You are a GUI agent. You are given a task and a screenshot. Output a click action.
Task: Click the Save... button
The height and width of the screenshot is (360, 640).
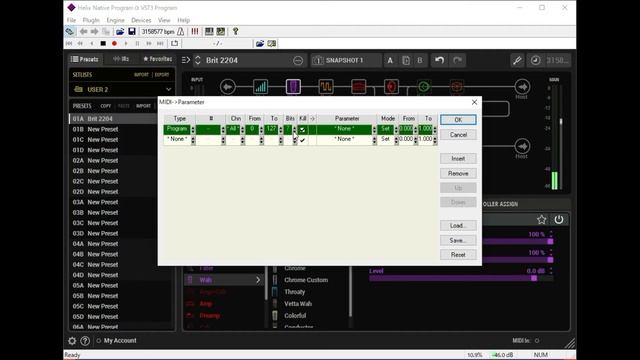[458, 240]
